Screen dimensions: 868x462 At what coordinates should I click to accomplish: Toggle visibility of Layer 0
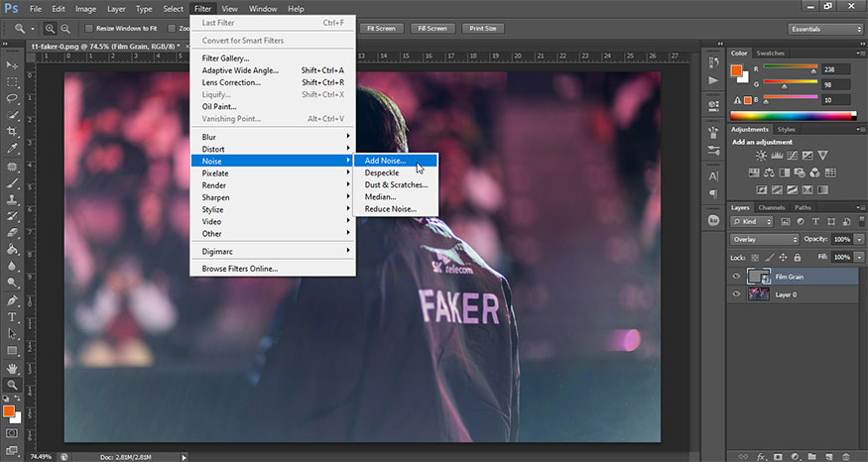(x=736, y=293)
